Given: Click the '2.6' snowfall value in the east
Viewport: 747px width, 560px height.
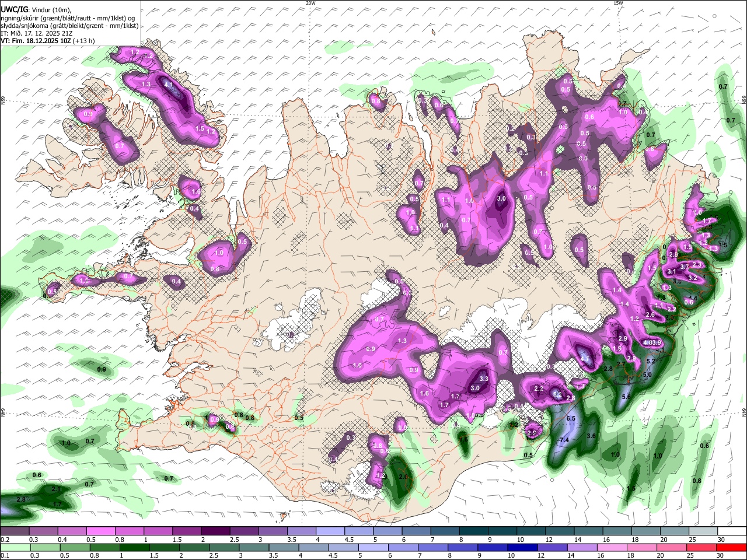Looking at the screenshot, I should tap(650, 315).
